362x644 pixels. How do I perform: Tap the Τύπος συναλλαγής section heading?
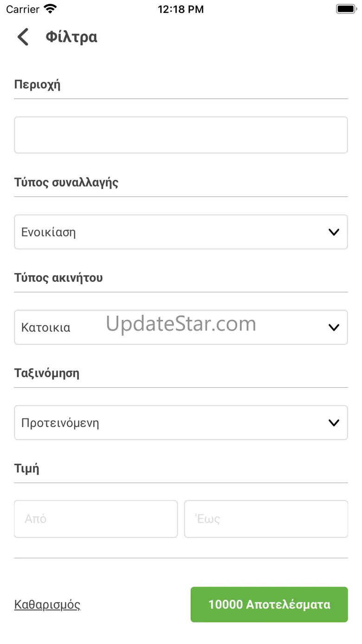[66, 182]
